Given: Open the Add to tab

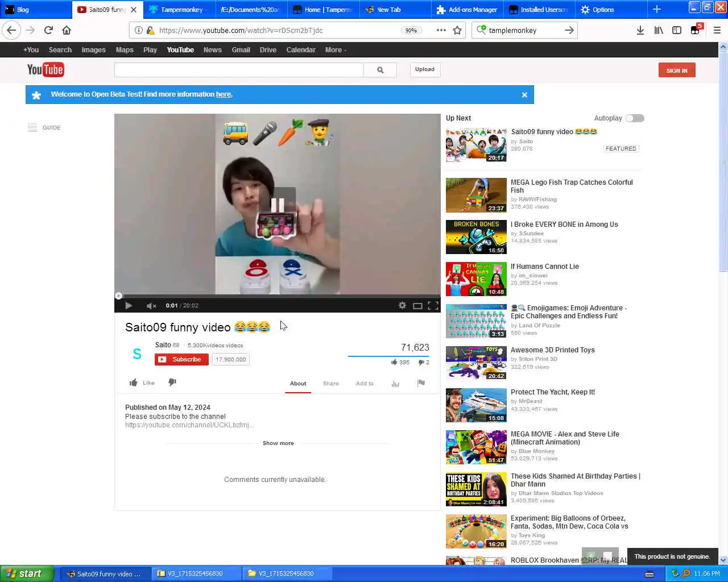Looking at the screenshot, I should click(365, 384).
